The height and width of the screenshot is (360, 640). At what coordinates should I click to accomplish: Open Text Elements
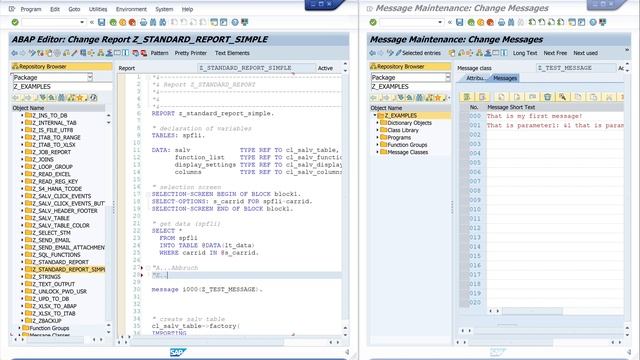click(232, 53)
